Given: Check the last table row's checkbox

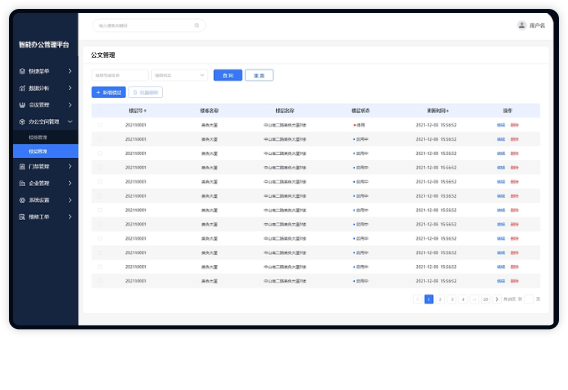Looking at the screenshot, I should [x=100, y=281].
